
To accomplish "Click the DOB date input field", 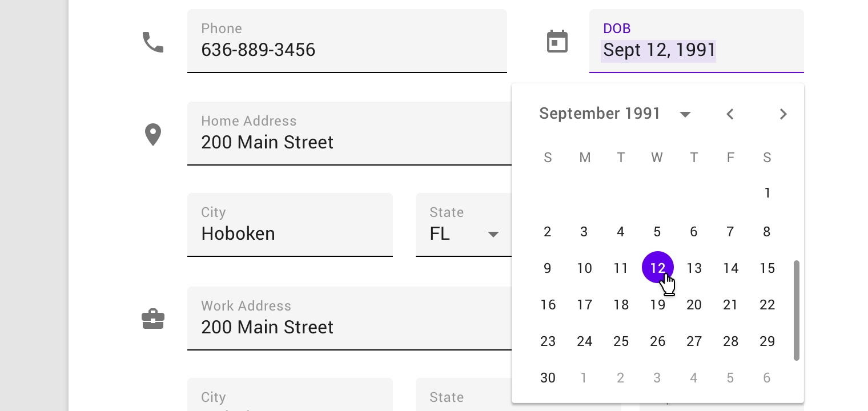I will click(696, 50).
